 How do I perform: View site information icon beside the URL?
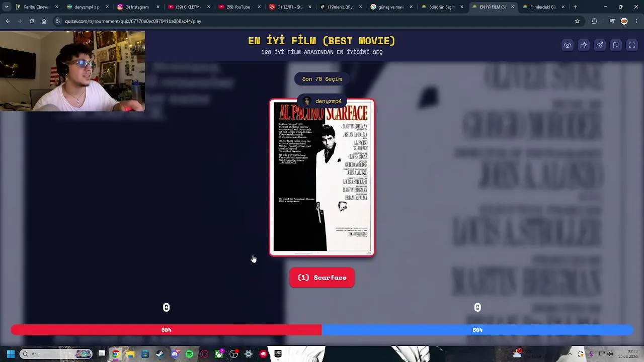point(58,21)
